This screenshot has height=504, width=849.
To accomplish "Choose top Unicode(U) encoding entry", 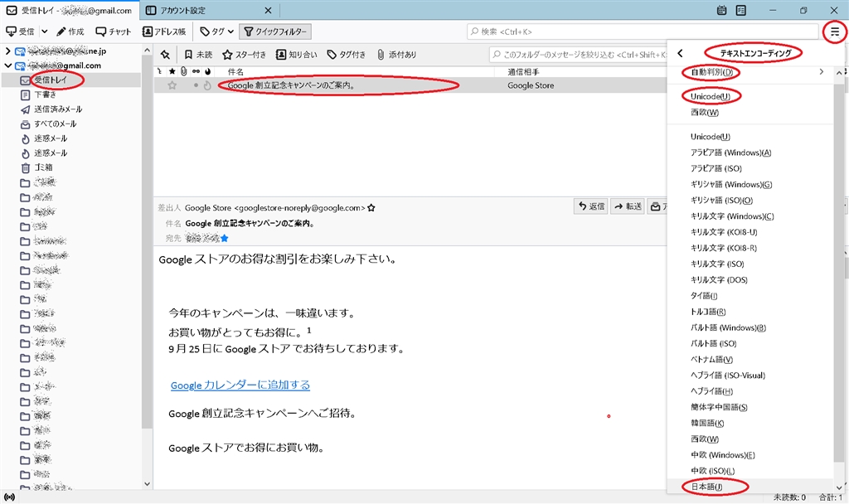I will 711,96.
